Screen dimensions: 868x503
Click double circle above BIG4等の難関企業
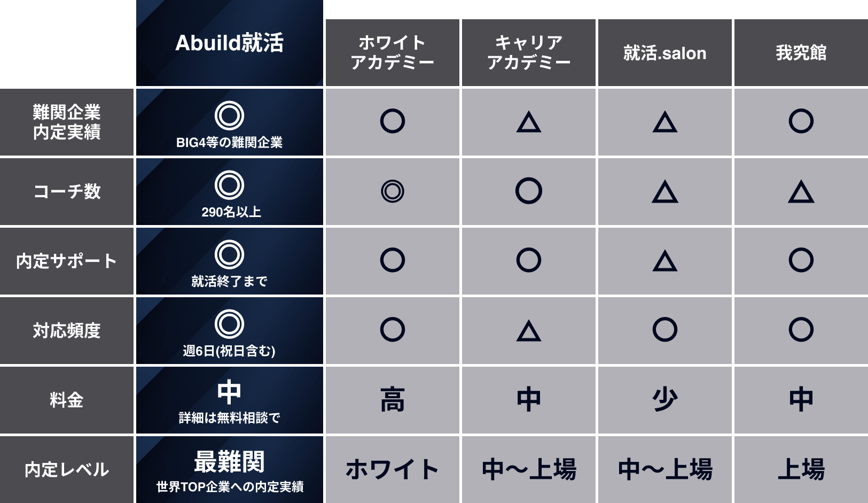click(230, 115)
